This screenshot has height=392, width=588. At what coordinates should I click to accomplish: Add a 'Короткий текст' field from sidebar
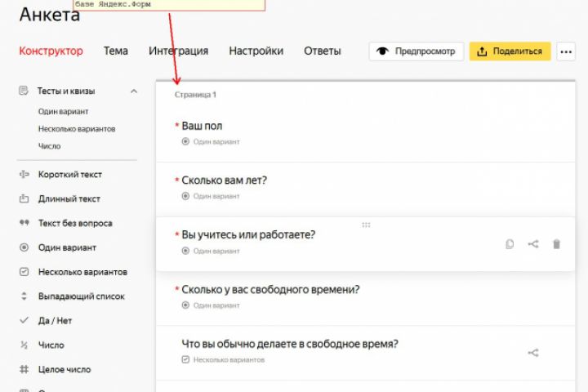69,175
